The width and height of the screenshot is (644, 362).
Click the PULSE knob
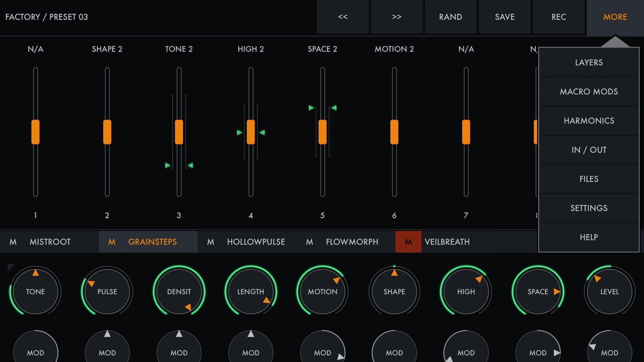coord(107,291)
